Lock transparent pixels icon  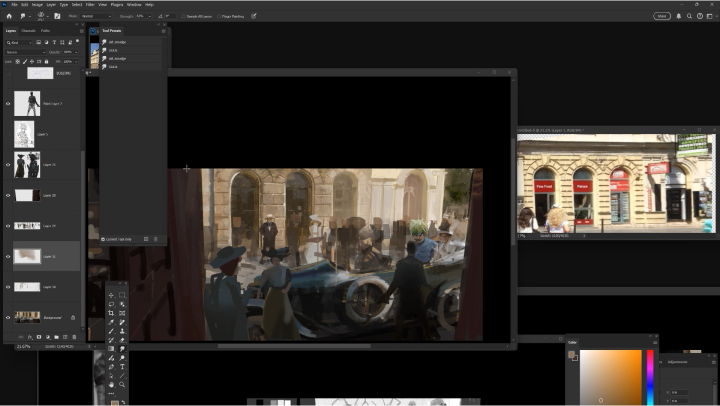17,62
